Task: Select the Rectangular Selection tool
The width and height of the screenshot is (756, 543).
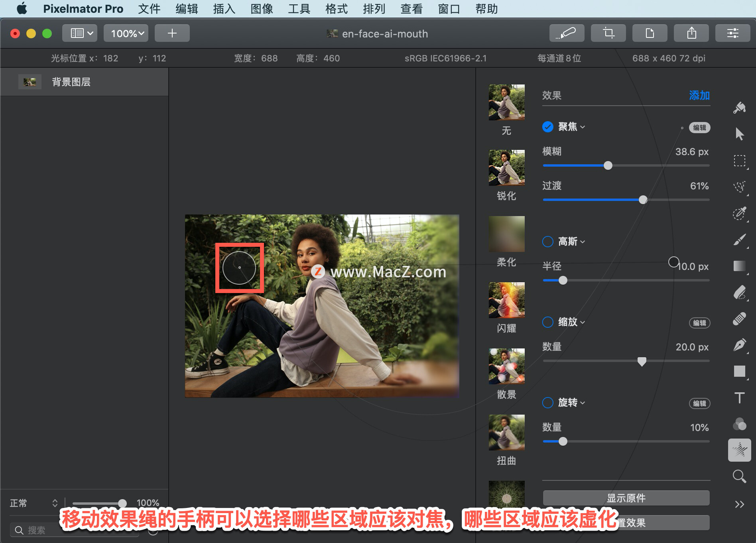Action: click(x=740, y=161)
